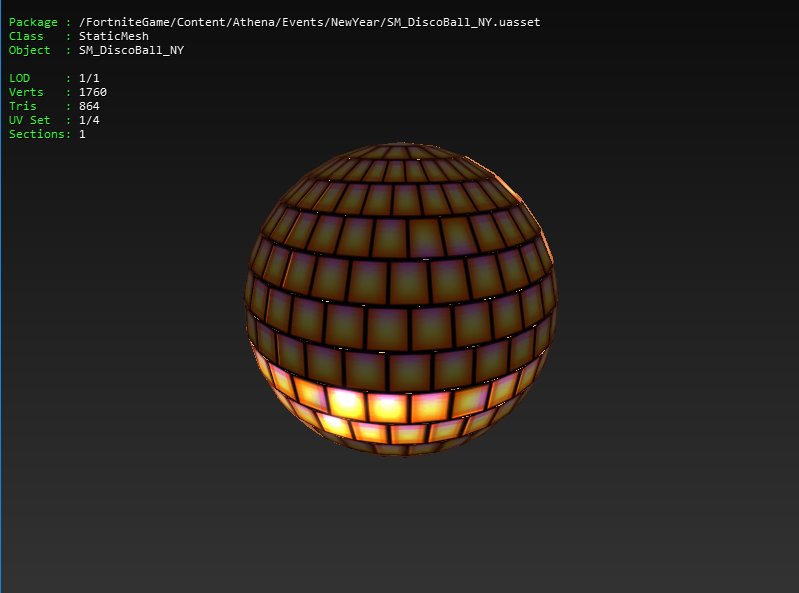799x593 pixels.
Task: Click the Tris label
Action: (23, 106)
